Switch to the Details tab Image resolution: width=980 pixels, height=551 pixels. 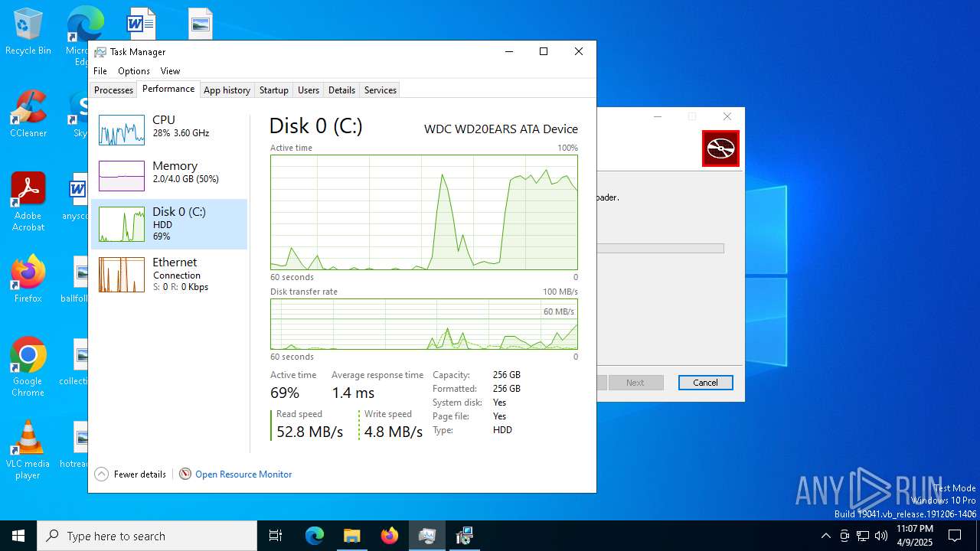pyautogui.click(x=341, y=90)
